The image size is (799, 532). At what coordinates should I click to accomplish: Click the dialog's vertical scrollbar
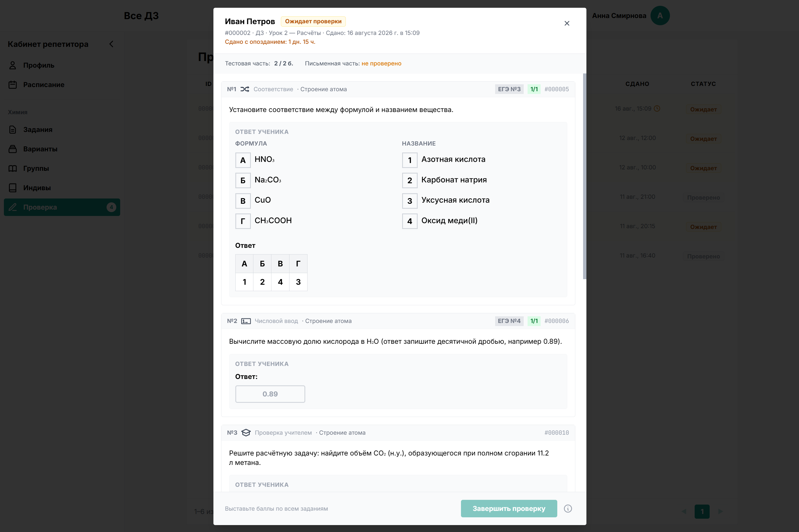(x=584, y=176)
